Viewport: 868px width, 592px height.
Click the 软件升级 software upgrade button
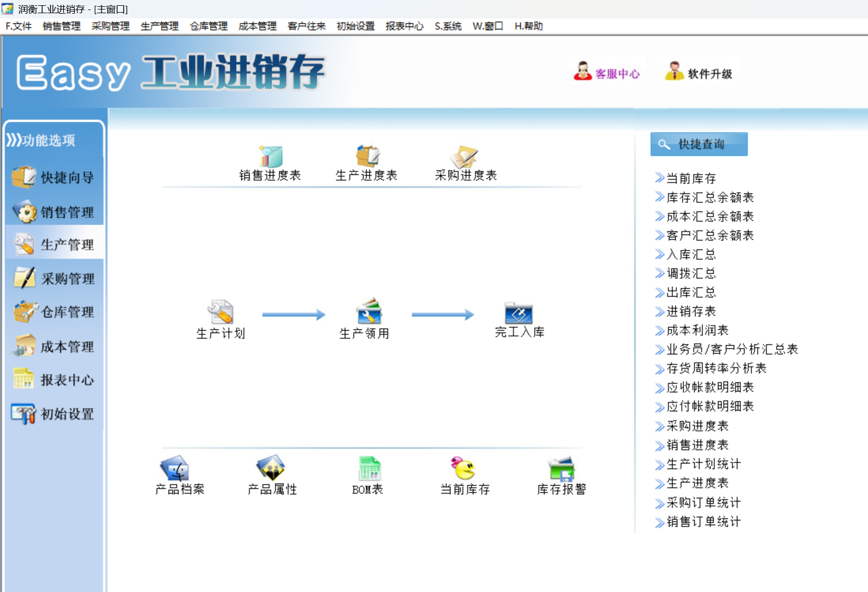(x=699, y=73)
